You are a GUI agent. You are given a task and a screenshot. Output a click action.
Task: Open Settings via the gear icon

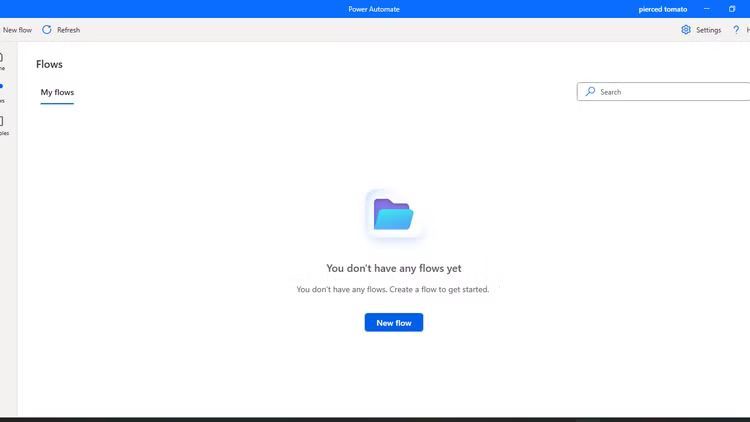point(686,30)
